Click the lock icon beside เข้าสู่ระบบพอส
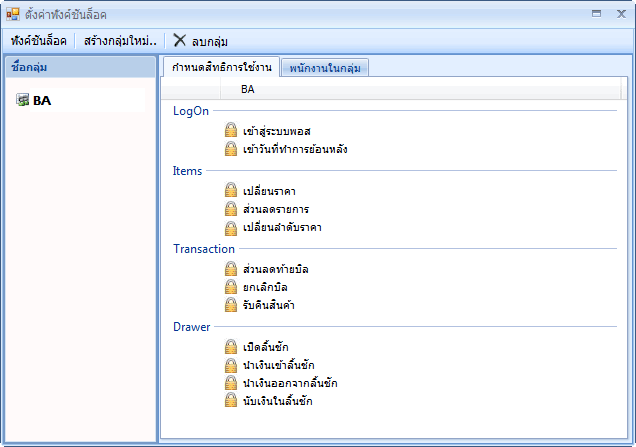Viewport: 636px width, 447px height. pyautogui.click(x=231, y=131)
